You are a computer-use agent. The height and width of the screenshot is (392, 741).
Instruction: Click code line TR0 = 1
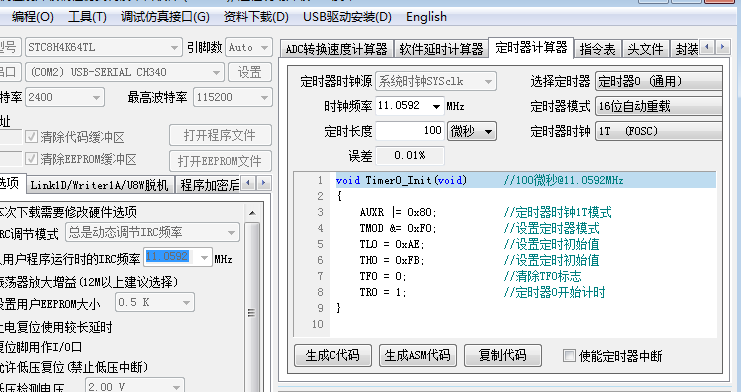click(383, 292)
